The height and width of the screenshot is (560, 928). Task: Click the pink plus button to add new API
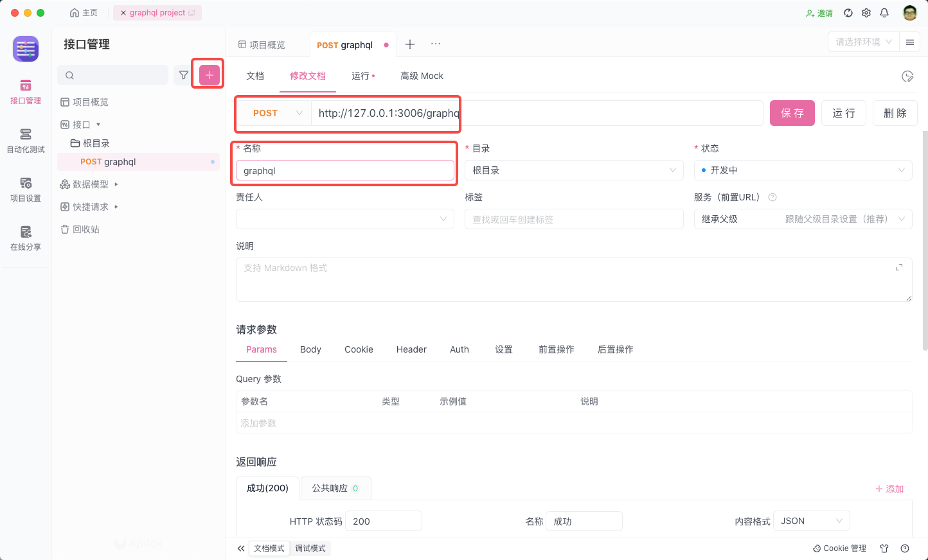[x=208, y=74]
